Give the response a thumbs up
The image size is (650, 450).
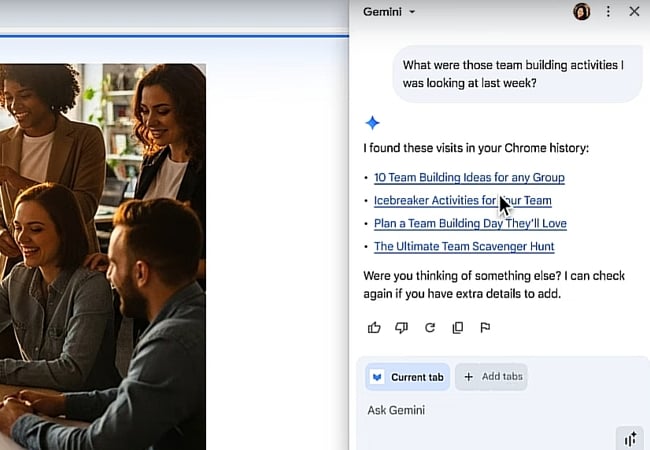374,328
